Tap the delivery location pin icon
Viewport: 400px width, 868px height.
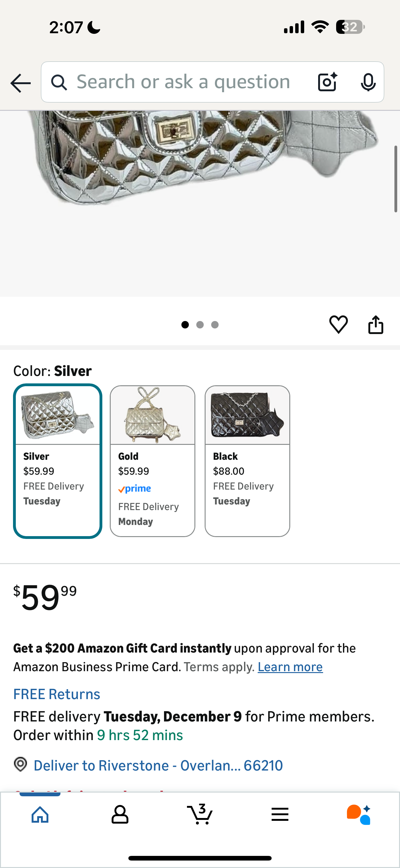click(x=20, y=764)
